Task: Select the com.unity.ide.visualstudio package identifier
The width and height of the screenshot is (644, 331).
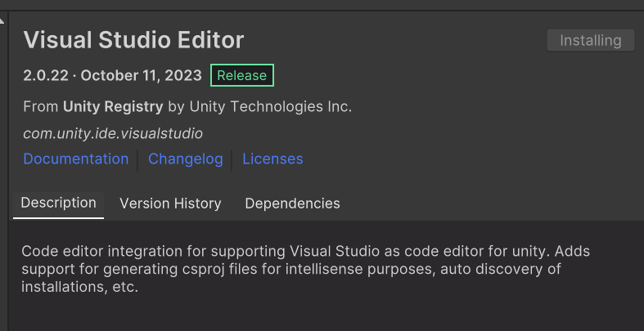Action: (x=113, y=132)
